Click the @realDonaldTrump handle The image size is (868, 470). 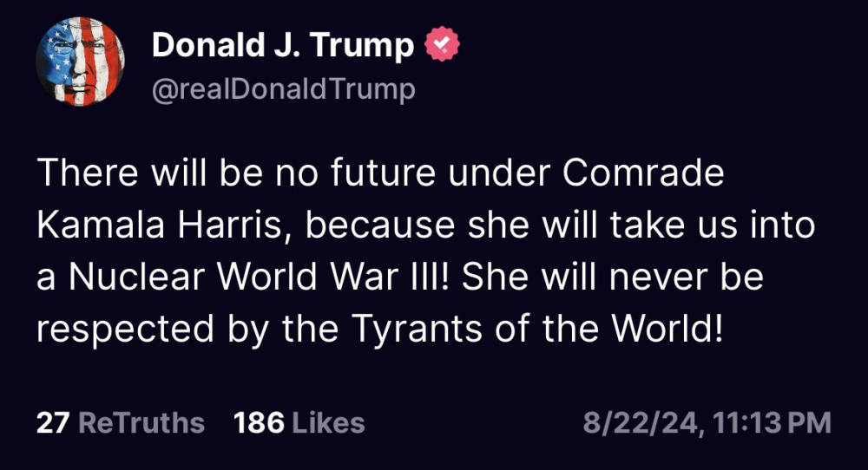coord(284,89)
